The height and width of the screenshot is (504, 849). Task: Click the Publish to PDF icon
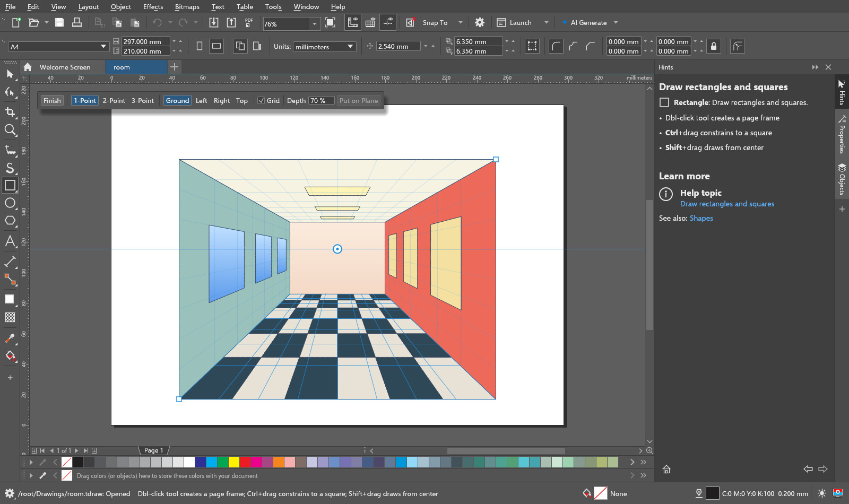249,22
